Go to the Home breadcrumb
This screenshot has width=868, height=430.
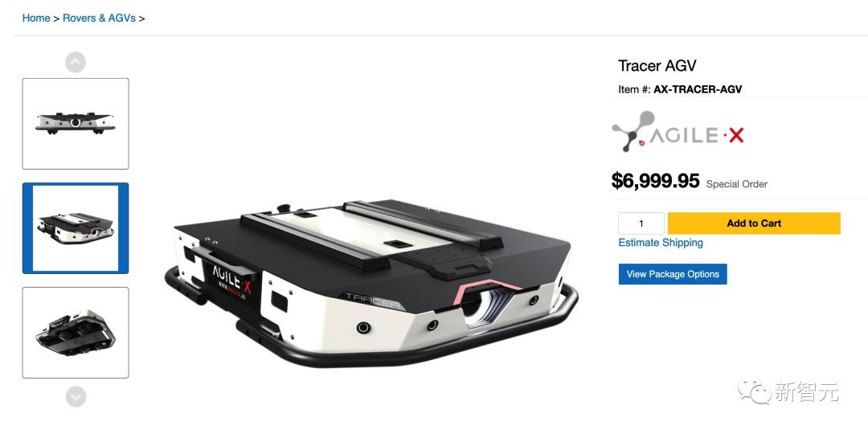click(36, 18)
